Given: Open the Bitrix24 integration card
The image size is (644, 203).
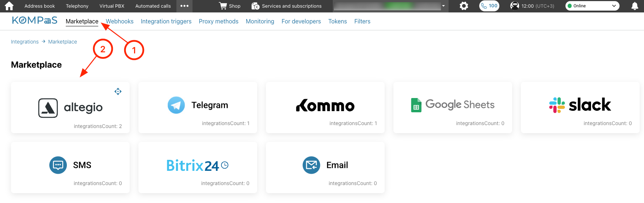Looking at the screenshot, I should [x=198, y=168].
